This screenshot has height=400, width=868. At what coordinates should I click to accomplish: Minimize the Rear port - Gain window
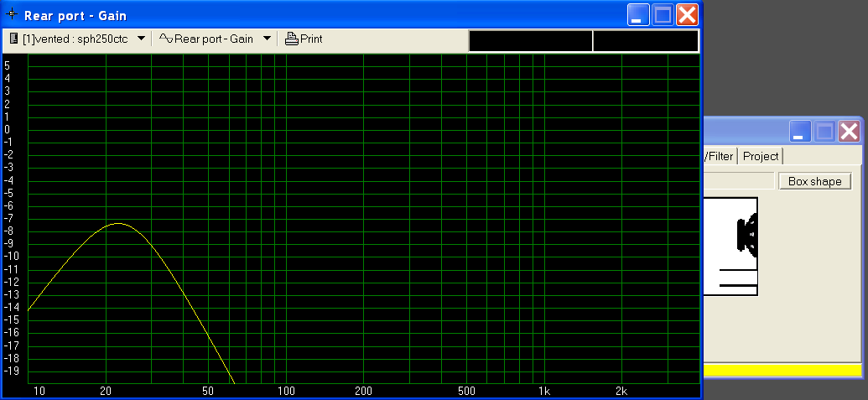tap(638, 15)
